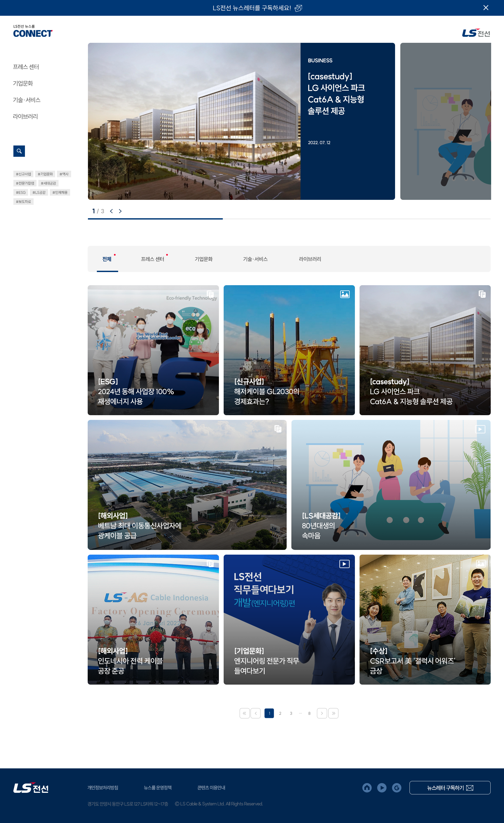Click the document icon on casestudy card

point(482,294)
